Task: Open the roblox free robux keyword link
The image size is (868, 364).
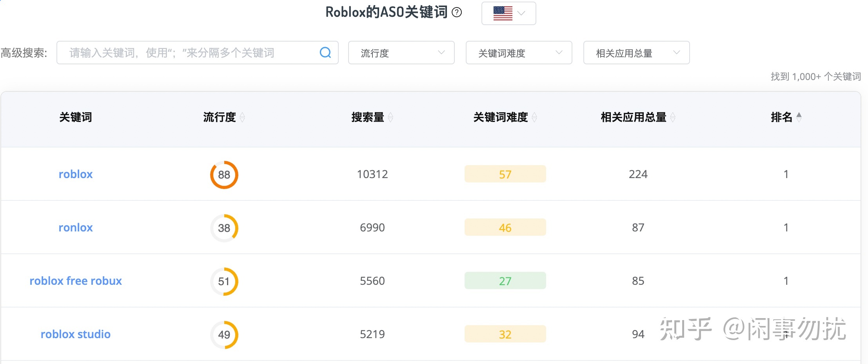Action: coord(76,281)
